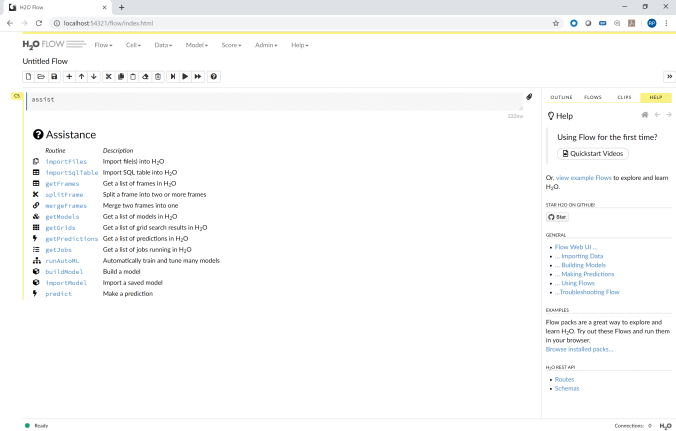
Task: Click the runAutoML routine link
Action: coord(64,260)
